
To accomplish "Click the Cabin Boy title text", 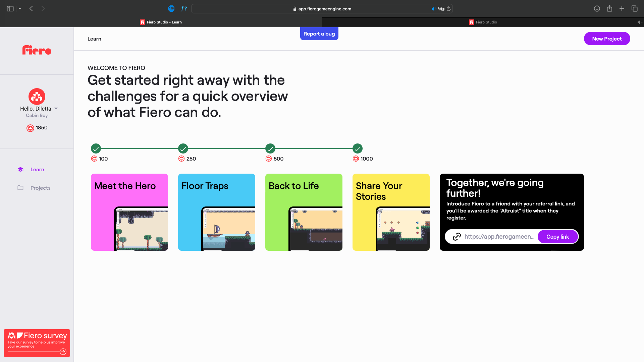I will 37,115.
